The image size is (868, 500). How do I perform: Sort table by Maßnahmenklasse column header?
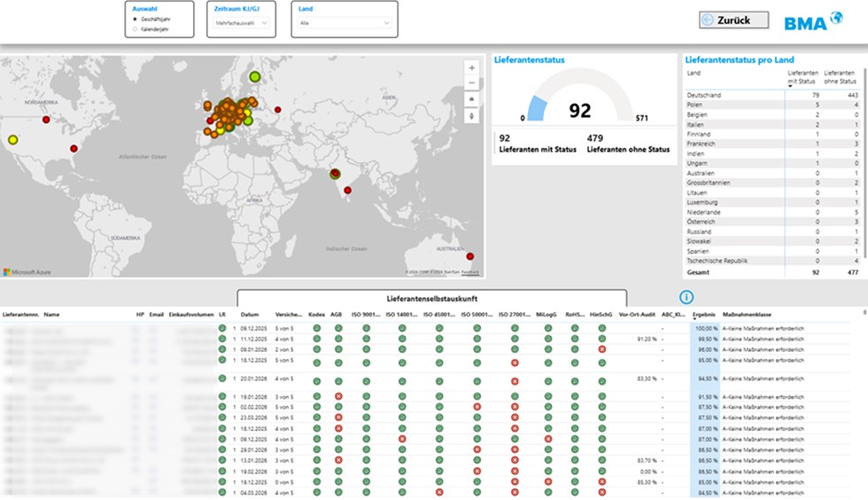tap(747, 315)
